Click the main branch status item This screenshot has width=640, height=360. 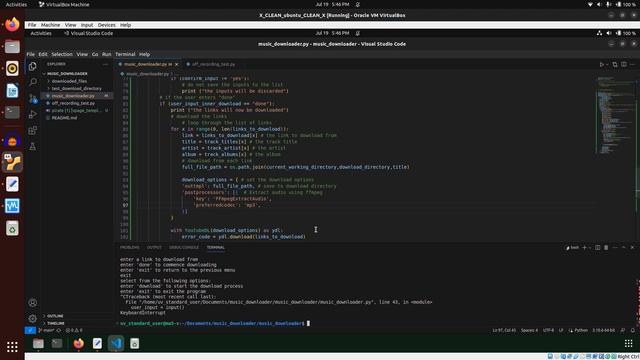pos(46,330)
